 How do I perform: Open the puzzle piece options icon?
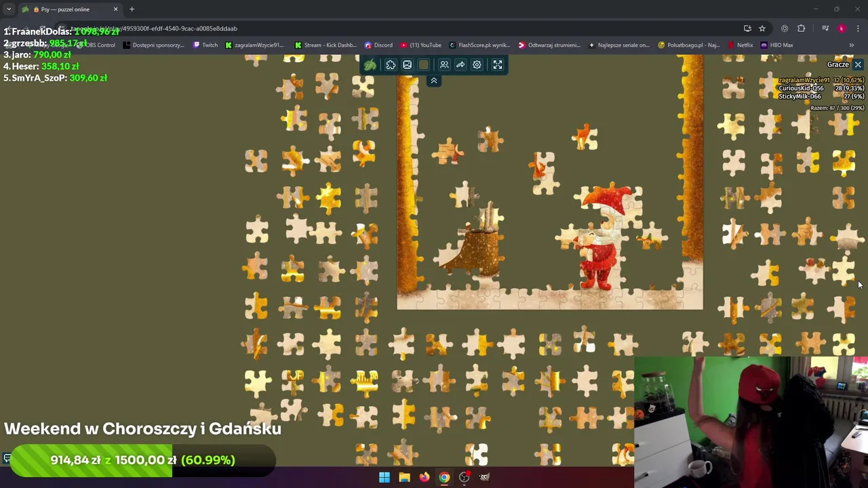[391, 65]
